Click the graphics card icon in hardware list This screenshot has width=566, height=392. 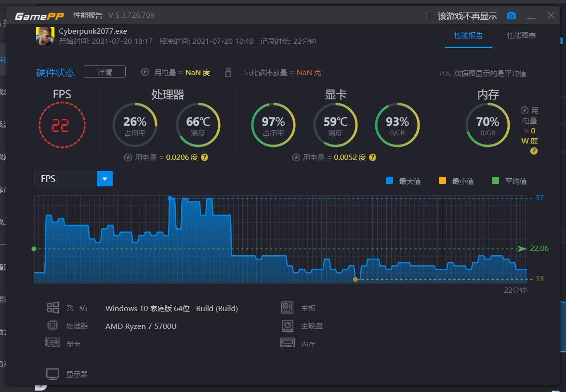coord(53,343)
